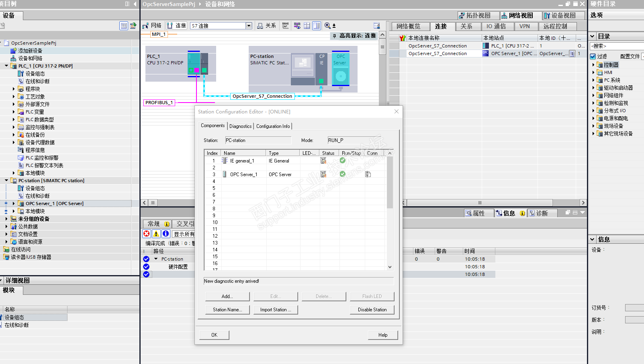The width and height of the screenshot is (644, 364).
Task: Click the highlight network icon with eye
Action: [297, 26]
